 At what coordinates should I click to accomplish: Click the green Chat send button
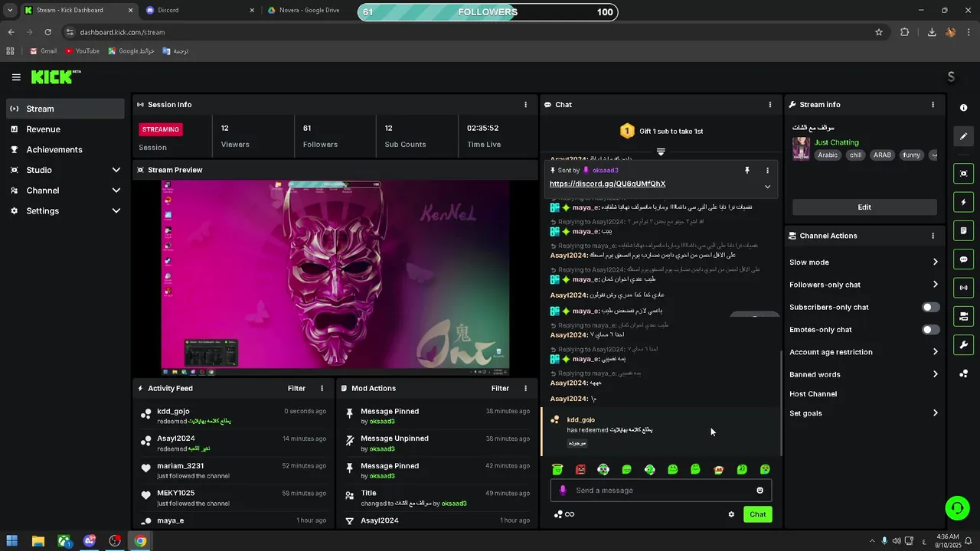click(757, 514)
